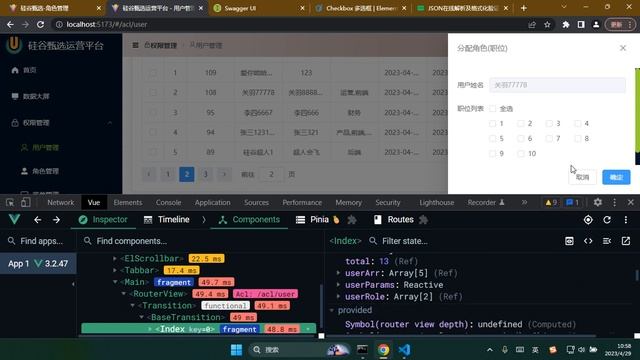This screenshot has height=360, width=640.
Task: Show more DevTools tabs with double chevron
Action: click(x=524, y=202)
